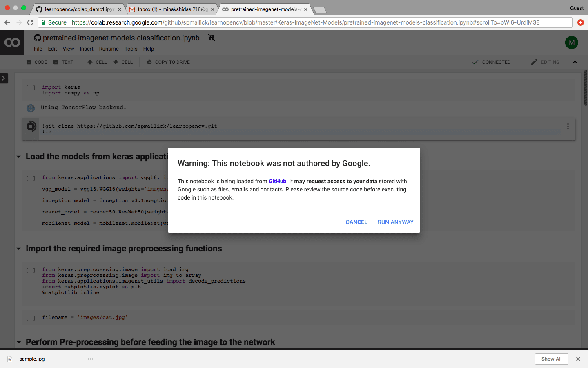Click the EDITING mode pencil button
588x368 pixels.
pyautogui.click(x=545, y=62)
